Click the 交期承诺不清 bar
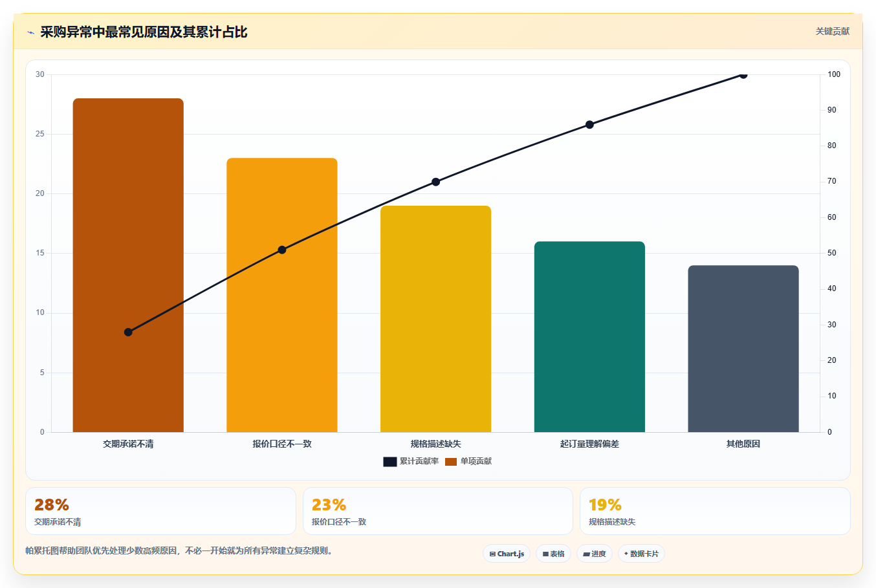 [x=128, y=265]
